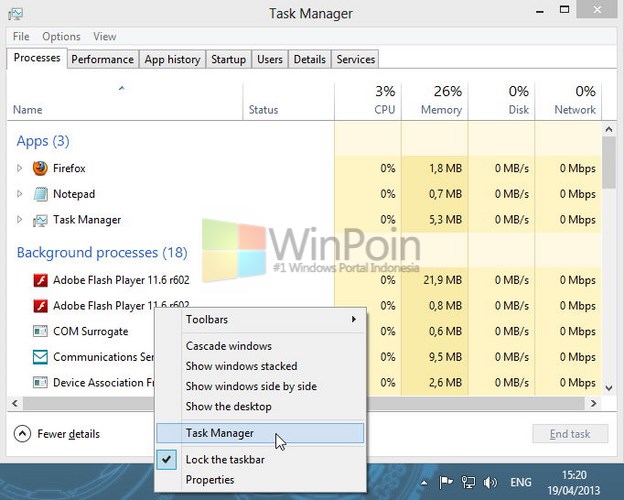Click the horizontal scrollbar right arrow
624x500 pixels.
[x=593, y=403]
